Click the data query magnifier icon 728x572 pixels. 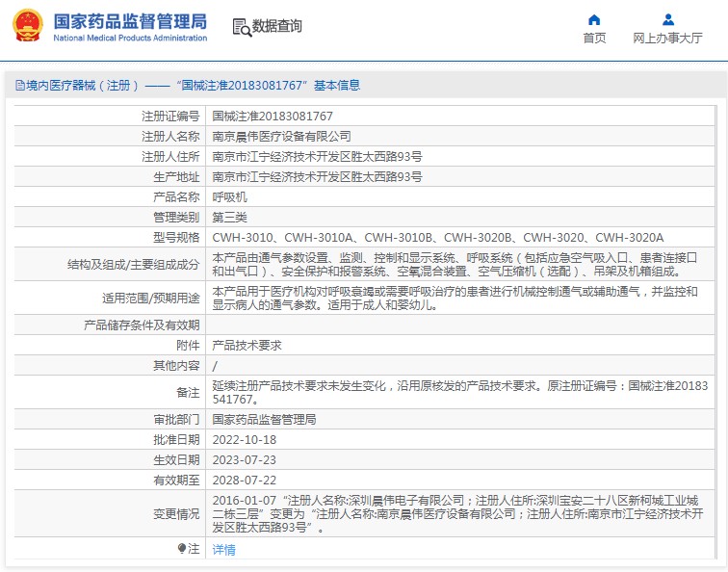click(242, 27)
